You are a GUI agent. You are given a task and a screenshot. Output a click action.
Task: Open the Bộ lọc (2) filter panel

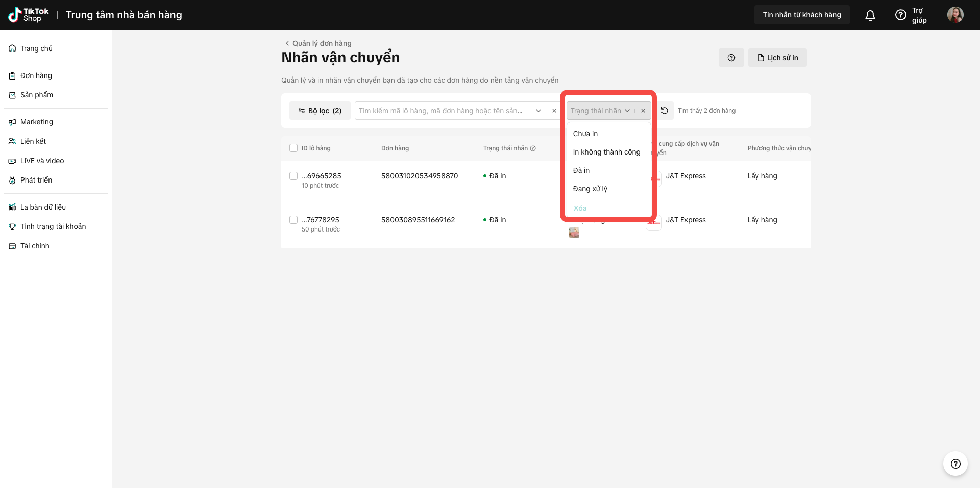tap(320, 111)
